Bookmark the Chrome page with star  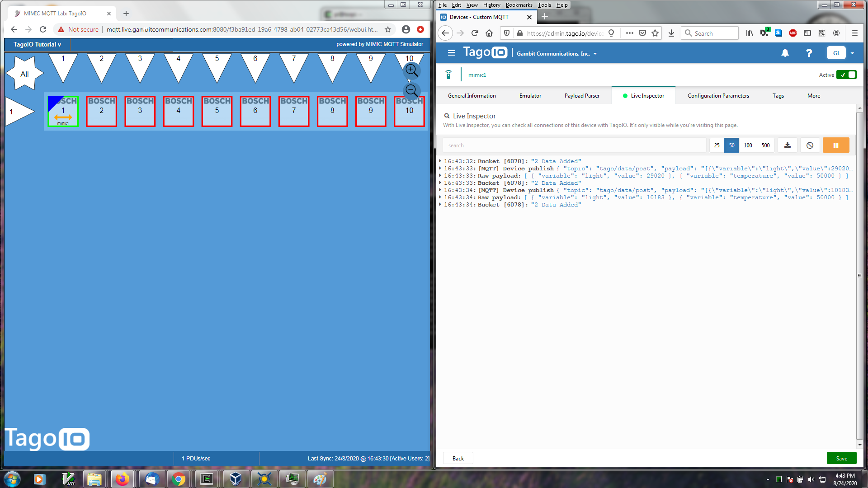click(x=388, y=29)
